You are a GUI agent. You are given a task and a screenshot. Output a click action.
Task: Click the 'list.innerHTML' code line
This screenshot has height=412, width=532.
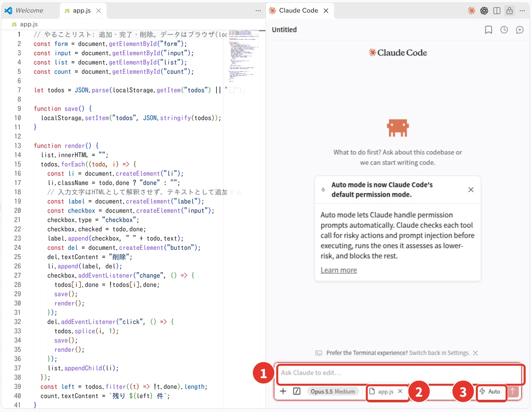(x=74, y=155)
